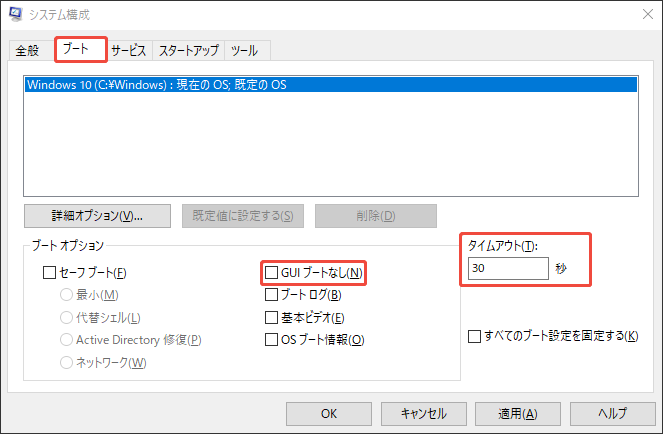Select the ブート tab
The image size is (663, 434).
coord(80,49)
